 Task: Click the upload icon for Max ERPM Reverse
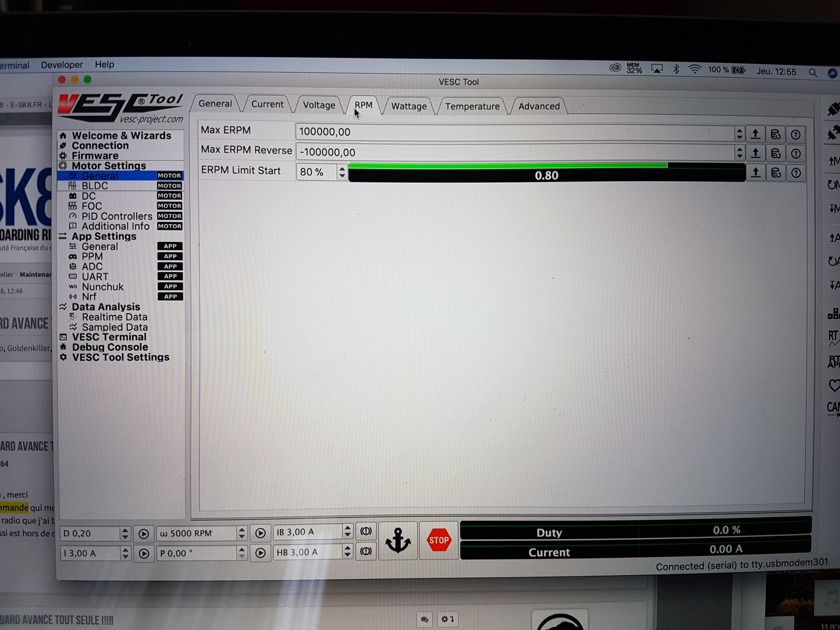point(755,153)
